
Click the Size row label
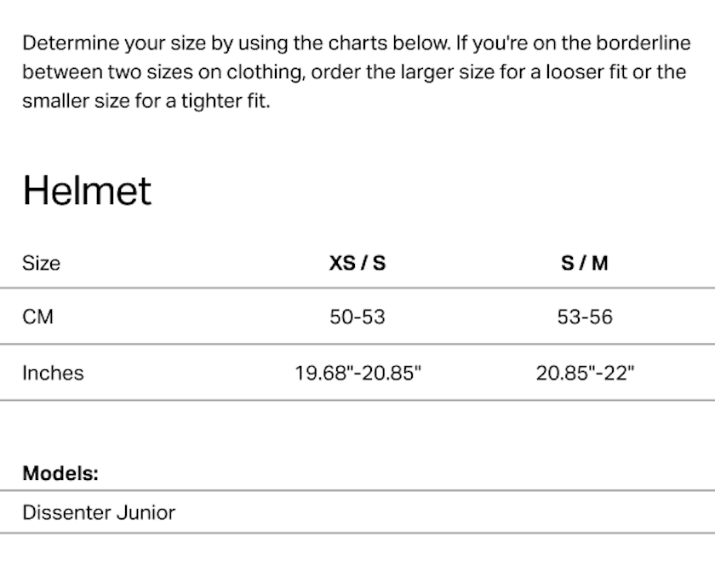(41, 263)
